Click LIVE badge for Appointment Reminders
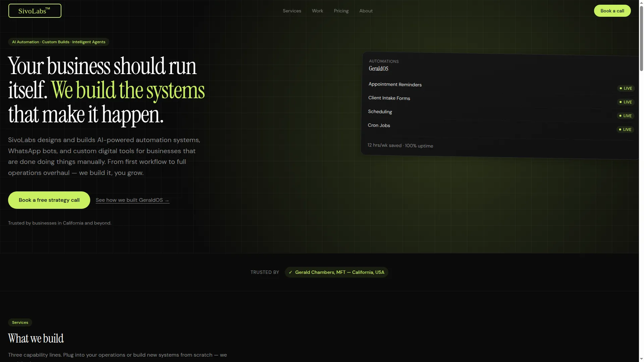 (x=626, y=88)
